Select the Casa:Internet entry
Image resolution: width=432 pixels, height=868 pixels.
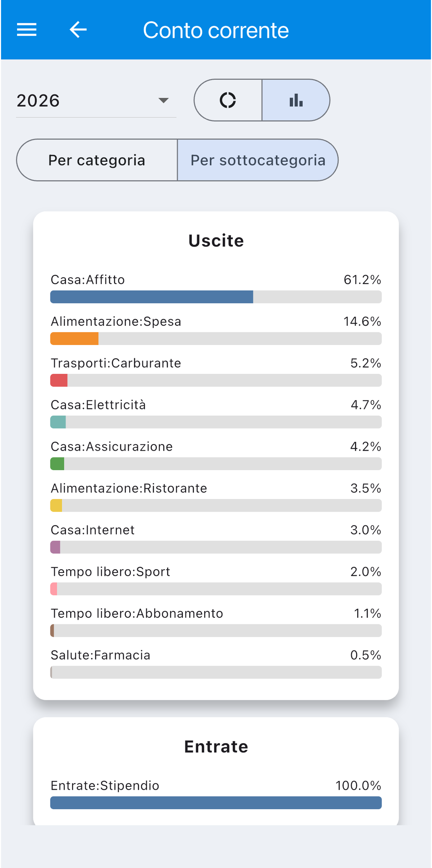216,538
